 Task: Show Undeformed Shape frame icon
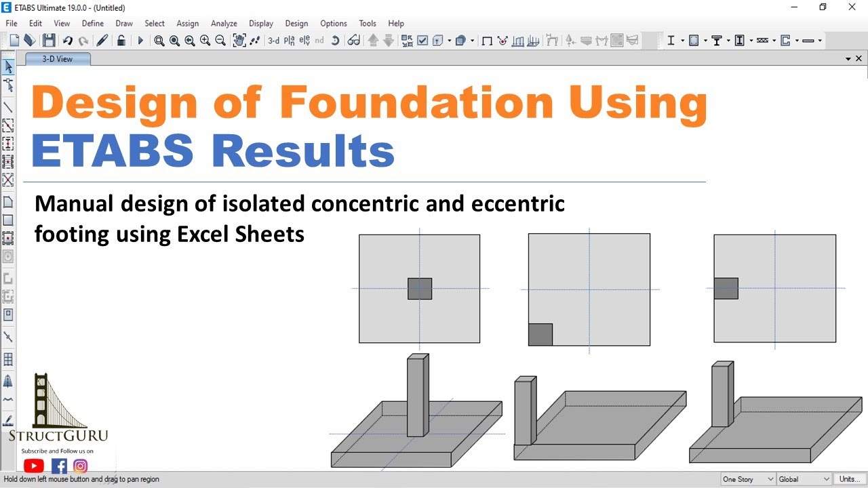(487, 41)
